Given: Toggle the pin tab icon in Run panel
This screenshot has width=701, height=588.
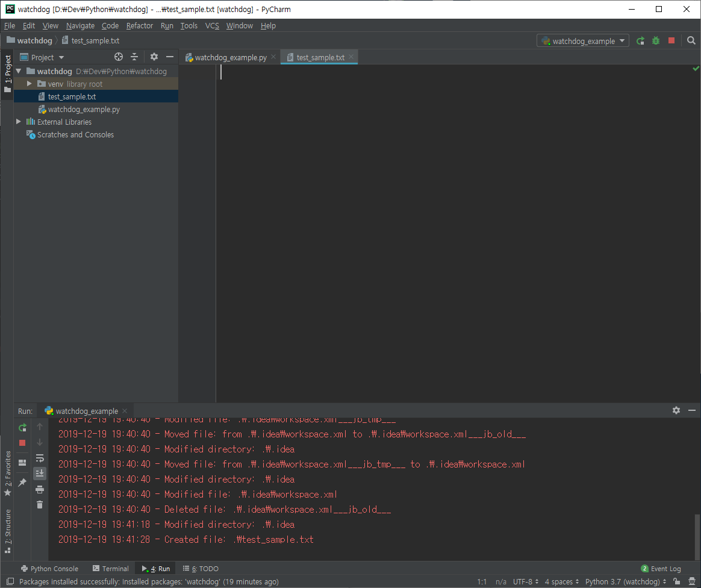Looking at the screenshot, I should (22, 483).
